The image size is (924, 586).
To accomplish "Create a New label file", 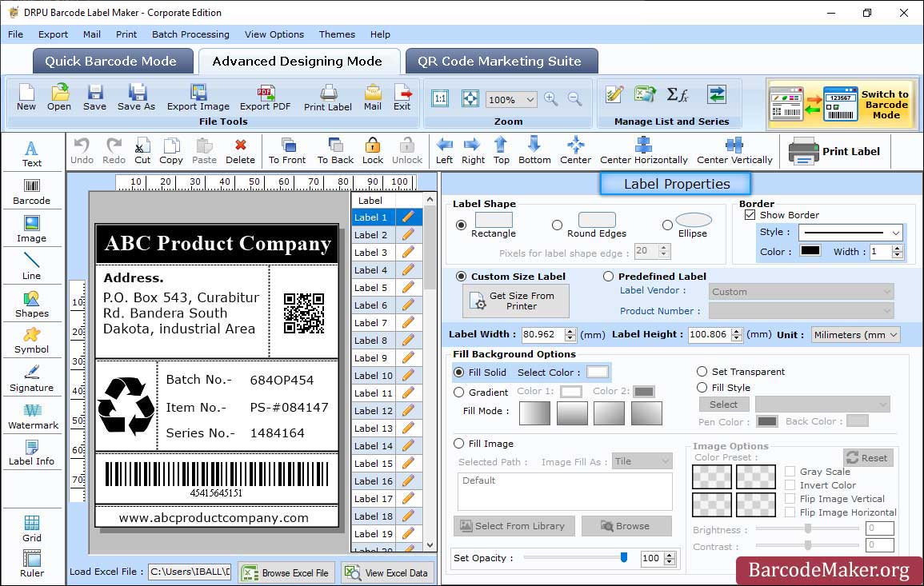I will [x=26, y=98].
